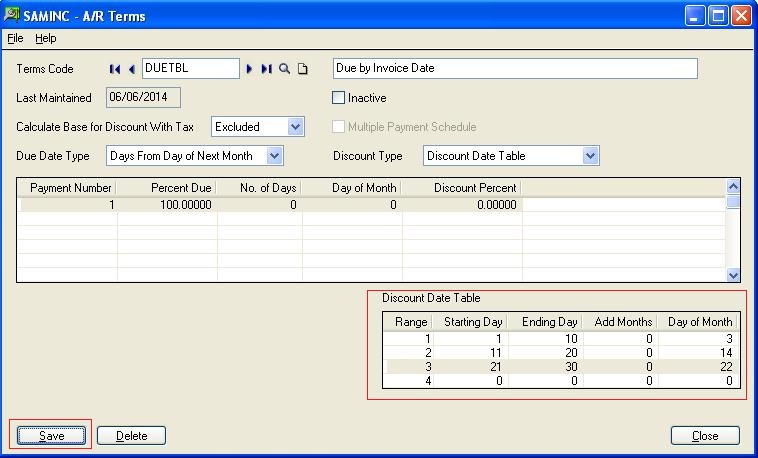Screen dimensions: 758x458
Task: Click the Save button
Action: tap(51, 436)
